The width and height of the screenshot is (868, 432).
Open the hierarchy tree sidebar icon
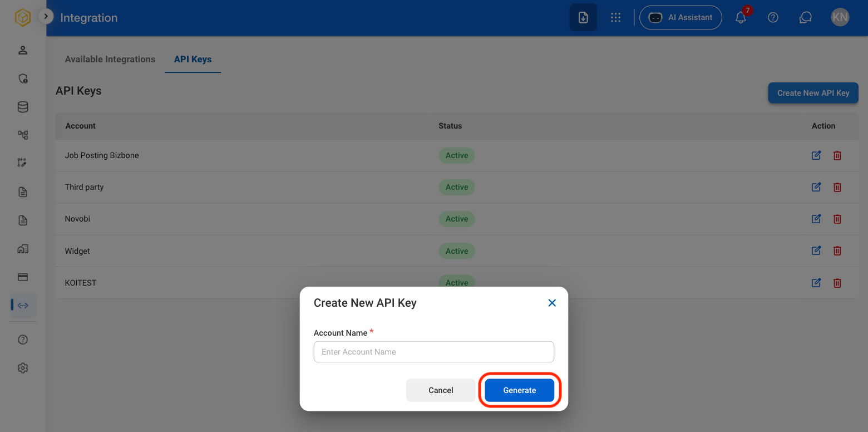tap(23, 135)
